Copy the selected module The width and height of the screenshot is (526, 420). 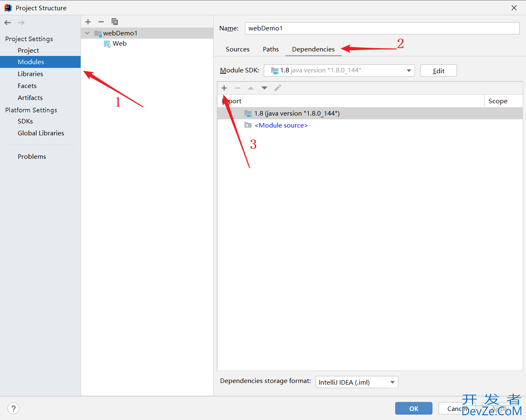point(115,22)
